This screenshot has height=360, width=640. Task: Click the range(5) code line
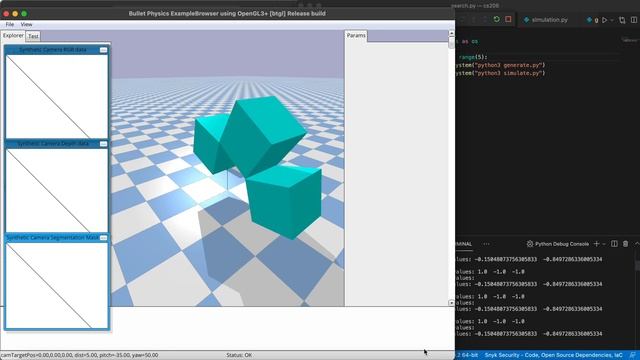473,57
